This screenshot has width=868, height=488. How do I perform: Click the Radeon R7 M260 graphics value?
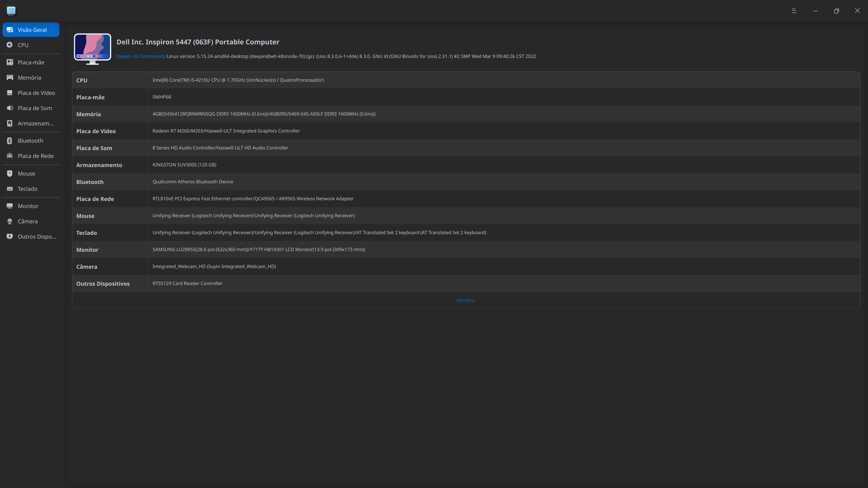point(226,131)
